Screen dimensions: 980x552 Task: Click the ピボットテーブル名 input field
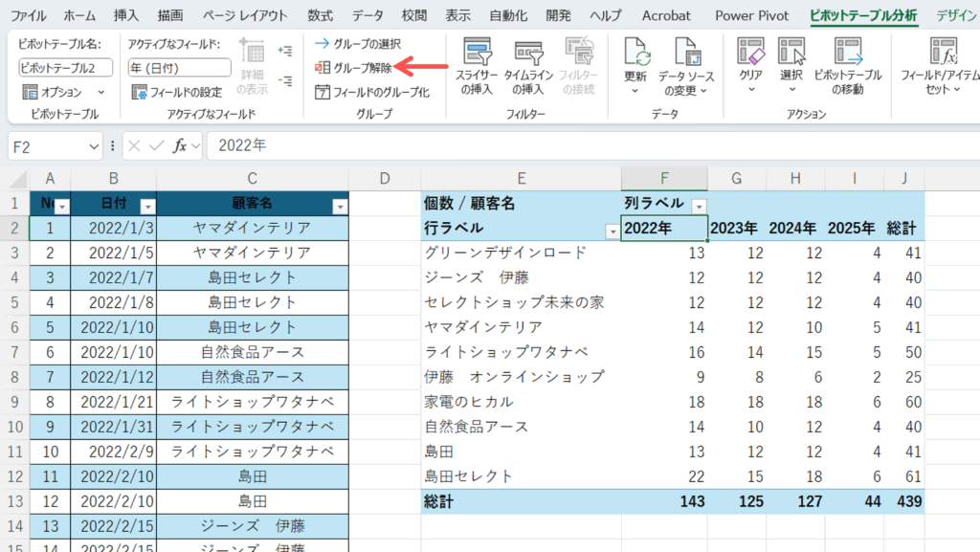pos(65,67)
